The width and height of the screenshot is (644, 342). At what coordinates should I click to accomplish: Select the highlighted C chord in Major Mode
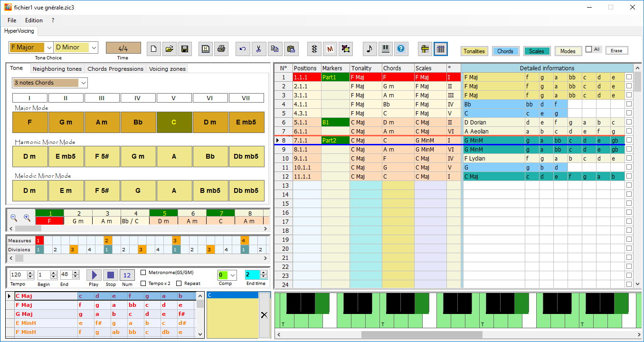(174, 122)
